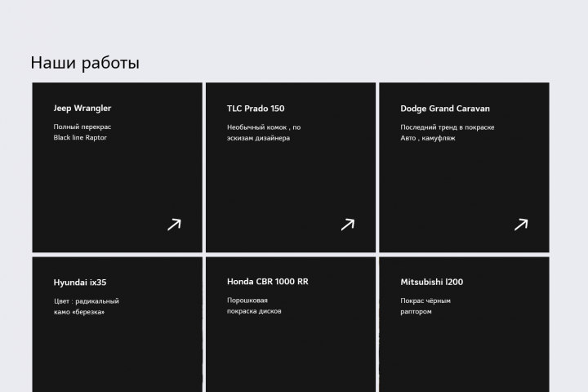
Task: Click the TLC Prado 150 title
Action: (256, 109)
